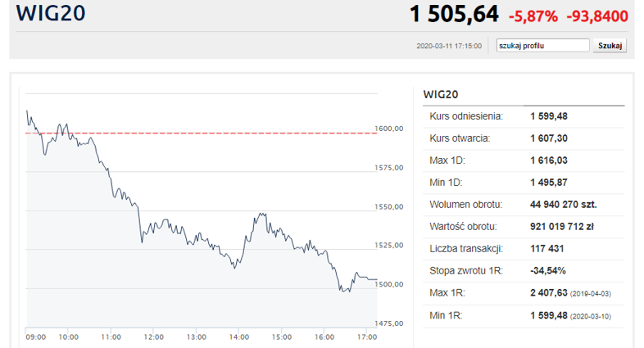
Task: Click the 2020-03-11 17:15:00 timestamp
Action: [x=449, y=46]
